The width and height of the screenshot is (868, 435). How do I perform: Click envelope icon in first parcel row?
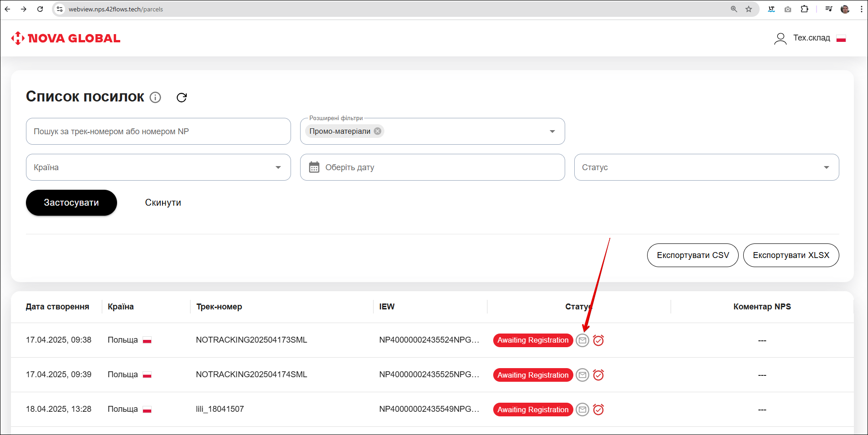click(x=582, y=340)
